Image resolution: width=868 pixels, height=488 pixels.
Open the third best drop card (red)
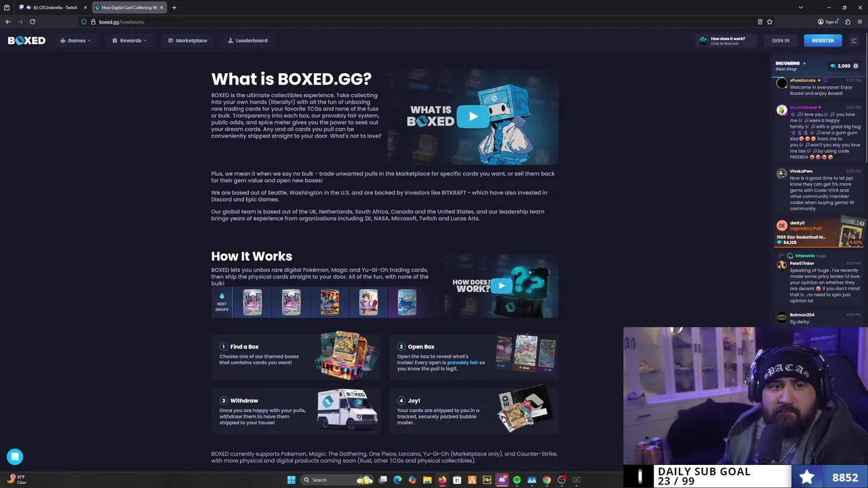pos(330,302)
